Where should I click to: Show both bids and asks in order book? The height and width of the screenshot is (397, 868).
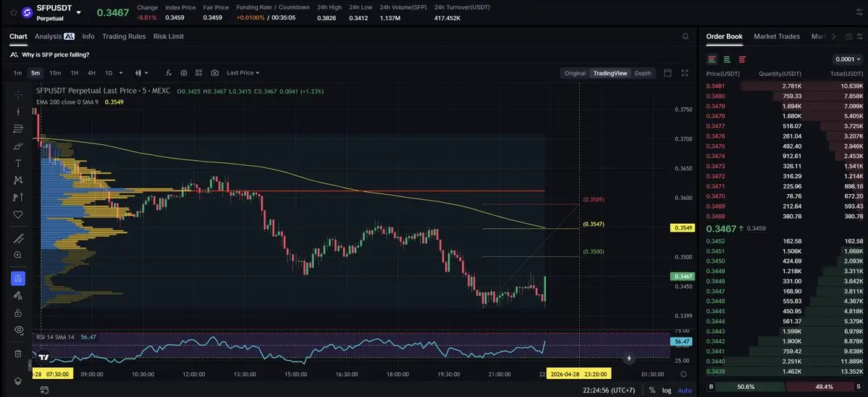pyautogui.click(x=712, y=59)
